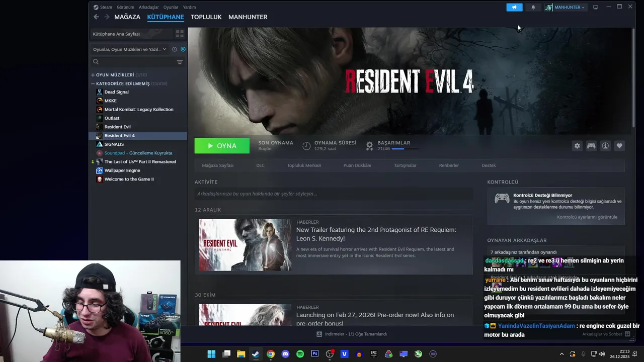
Task: Open Google Chrome from taskbar
Action: tap(271, 354)
